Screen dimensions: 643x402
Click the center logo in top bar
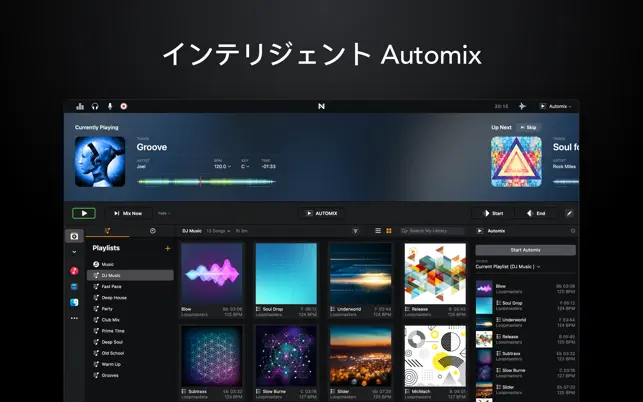(322, 106)
